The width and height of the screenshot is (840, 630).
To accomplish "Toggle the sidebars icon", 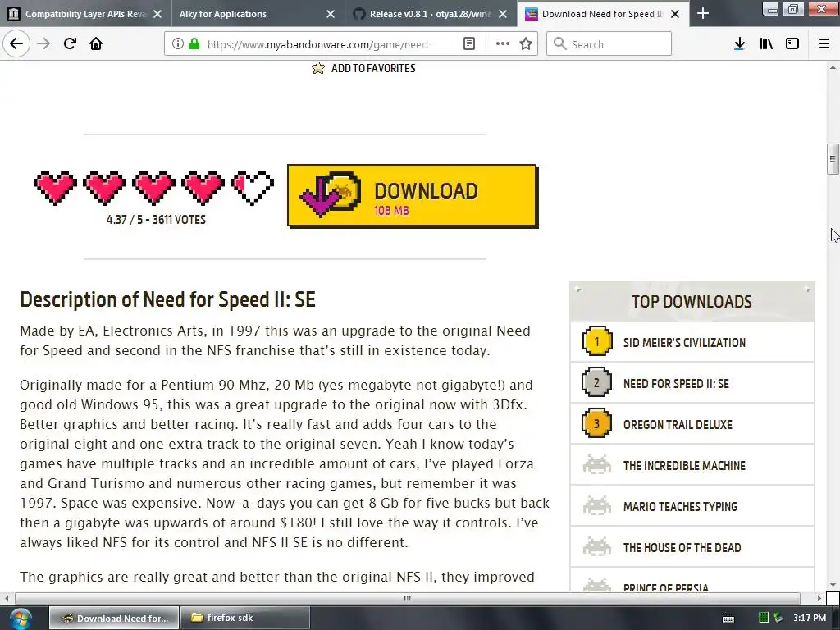I will coord(792,44).
